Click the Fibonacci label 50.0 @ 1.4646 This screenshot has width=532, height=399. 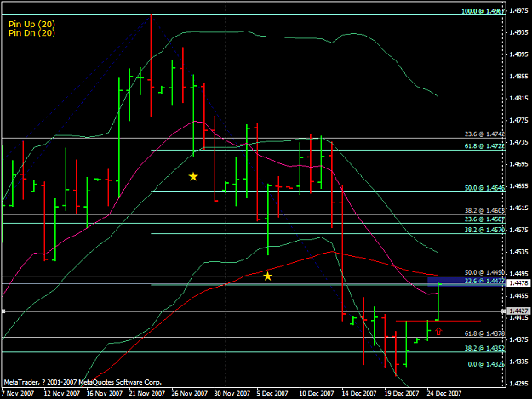click(x=484, y=188)
